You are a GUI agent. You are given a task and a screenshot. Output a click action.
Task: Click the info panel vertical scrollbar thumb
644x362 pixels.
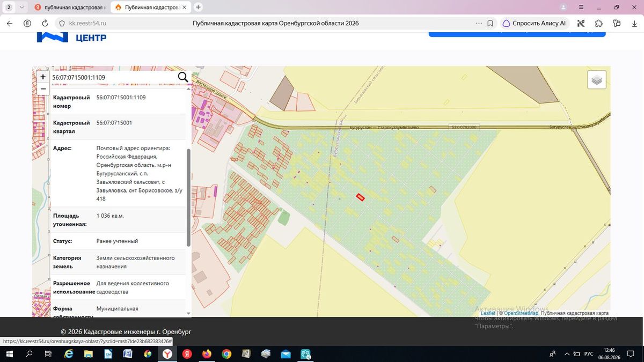click(188, 197)
